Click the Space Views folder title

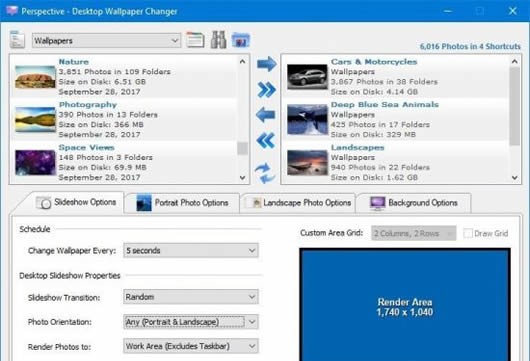pos(87,148)
